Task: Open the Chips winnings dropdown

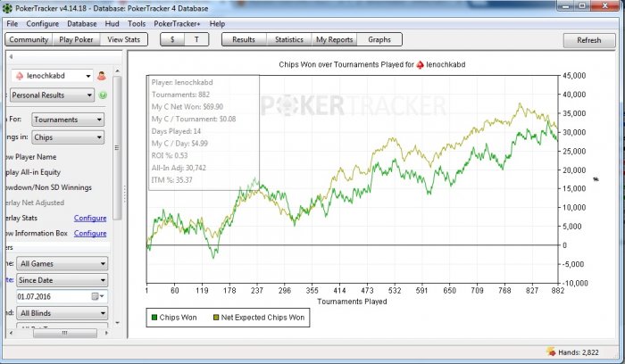Action: tap(68, 137)
